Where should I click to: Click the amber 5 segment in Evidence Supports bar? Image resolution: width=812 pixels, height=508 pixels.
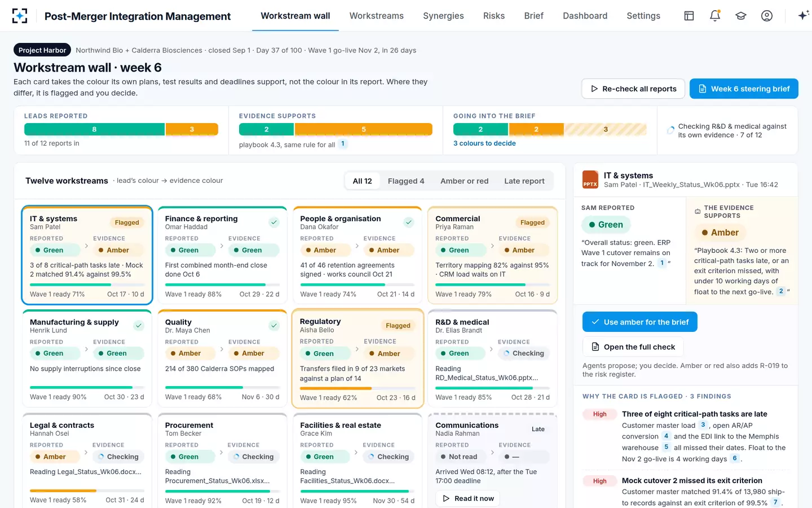(x=364, y=129)
